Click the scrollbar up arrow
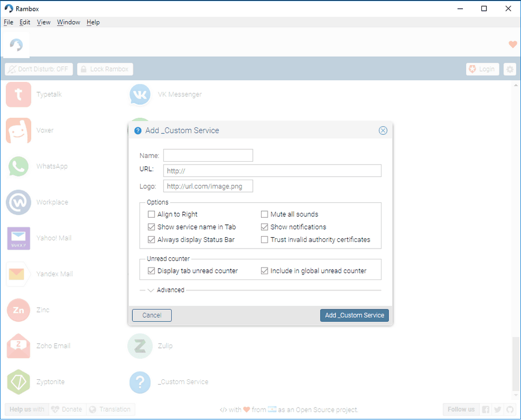This screenshot has height=420, width=521. click(x=516, y=85)
